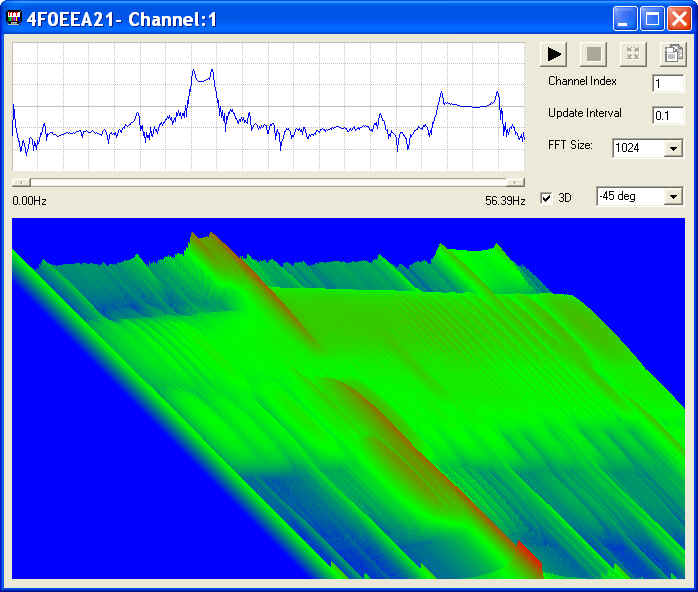698x592 pixels.
Task: Click the Update Interval label
Action: coord(585,113)
